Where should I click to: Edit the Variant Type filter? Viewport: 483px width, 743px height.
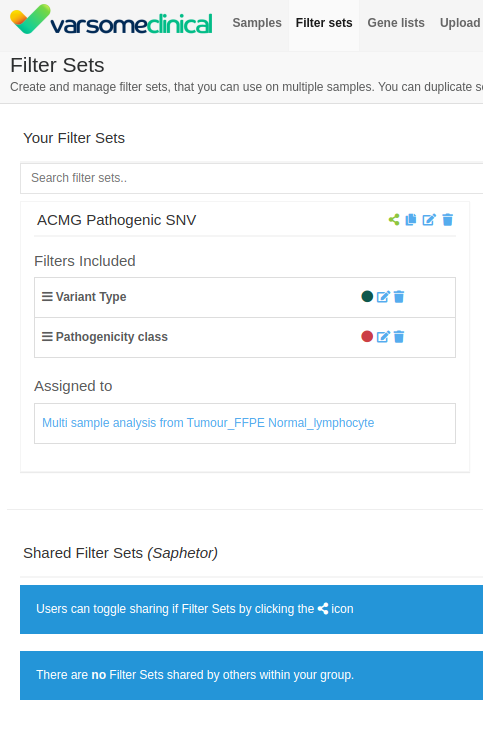pyautogui.click(x=383, y=297)
